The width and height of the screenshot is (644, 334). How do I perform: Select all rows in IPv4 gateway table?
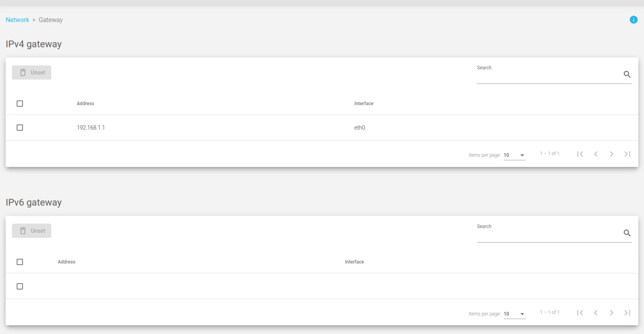(x=20, y=103)
